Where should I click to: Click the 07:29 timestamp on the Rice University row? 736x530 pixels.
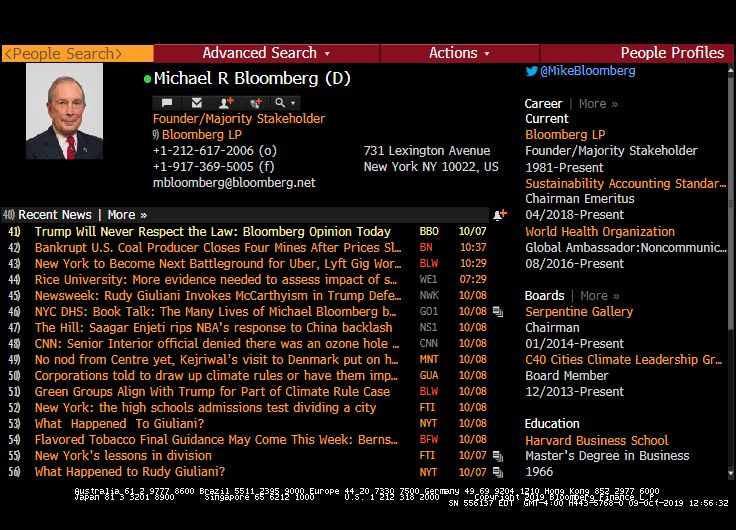[x=473, y=280]
